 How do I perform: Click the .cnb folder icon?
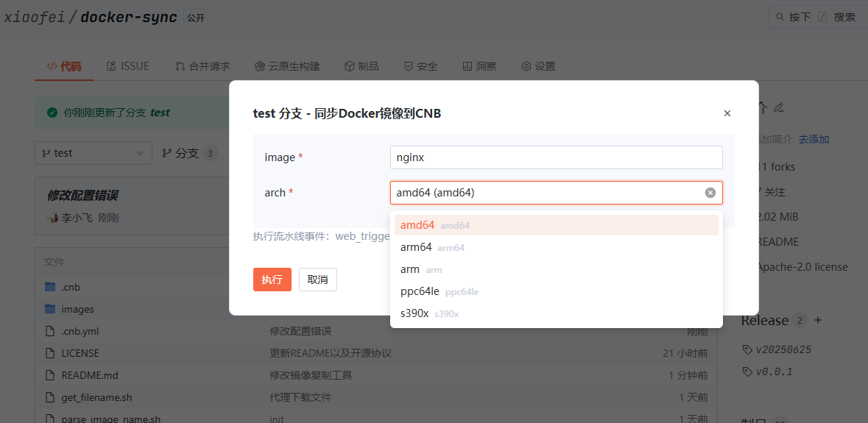click(x=50, y=286)
